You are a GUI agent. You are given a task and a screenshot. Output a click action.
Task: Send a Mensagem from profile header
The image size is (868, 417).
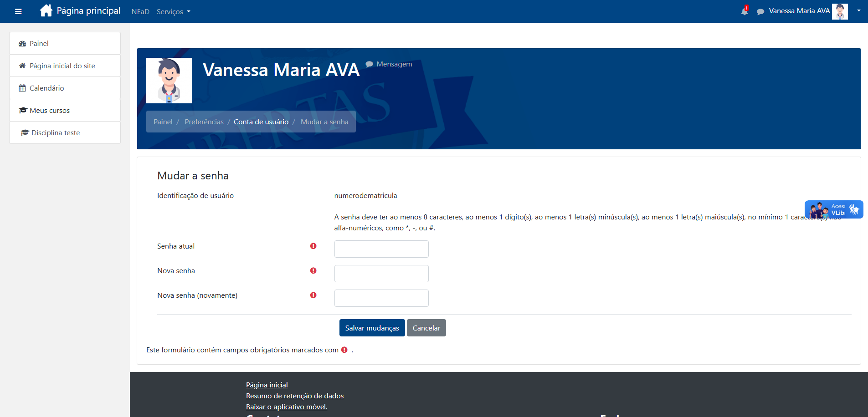[394, 64]
